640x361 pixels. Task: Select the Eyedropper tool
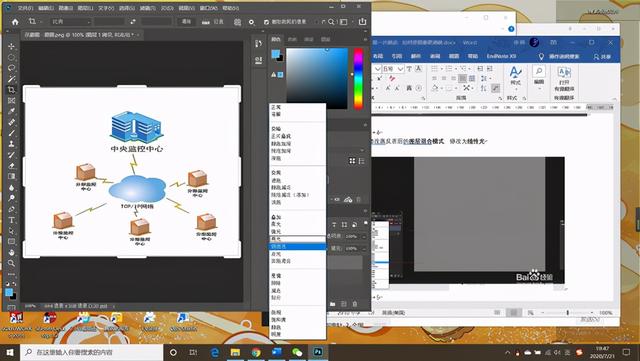pos(11,111)
